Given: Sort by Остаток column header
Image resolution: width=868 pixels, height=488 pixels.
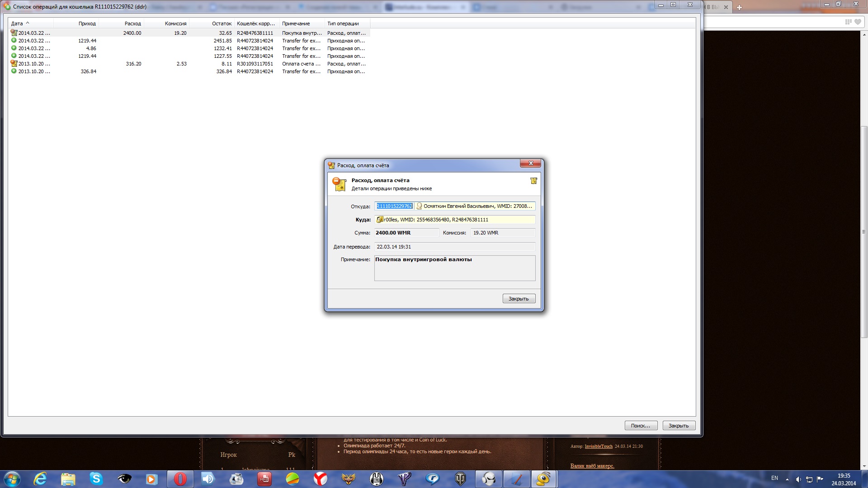Looking at the screenshot, I should coord(212,23).
